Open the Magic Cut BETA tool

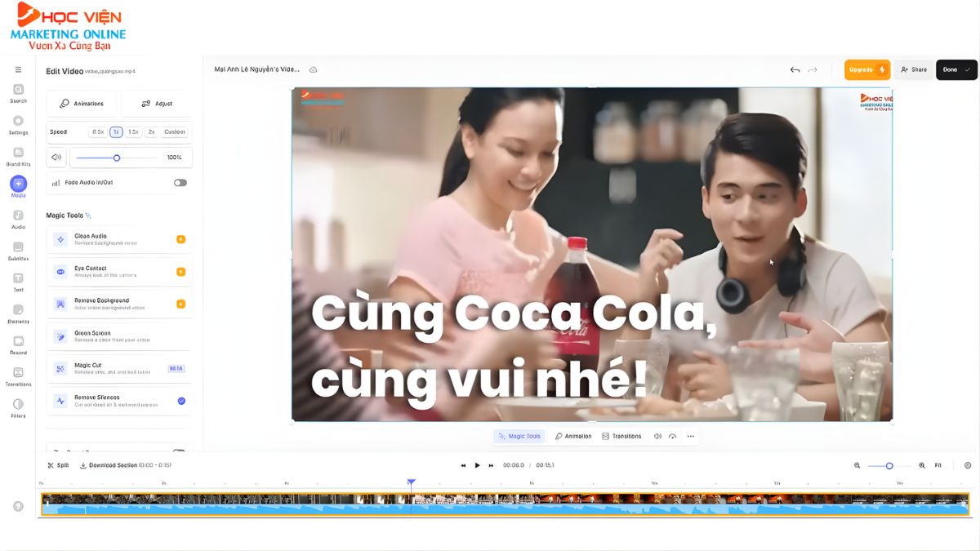pos(118,368)
